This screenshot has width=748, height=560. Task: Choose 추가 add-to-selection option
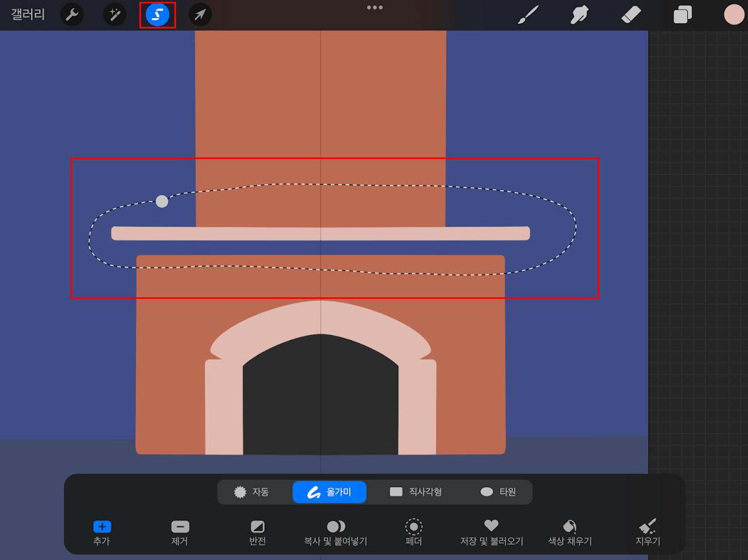102,533
